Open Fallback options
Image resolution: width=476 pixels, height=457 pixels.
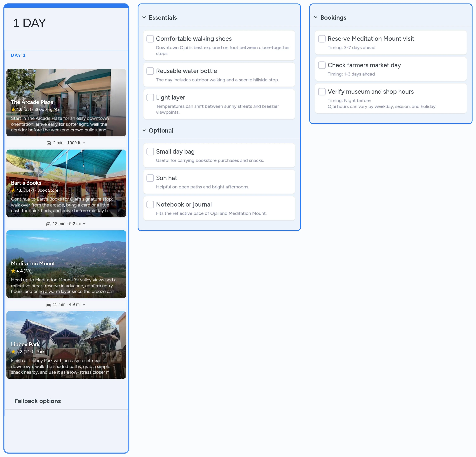coord(38,401)
